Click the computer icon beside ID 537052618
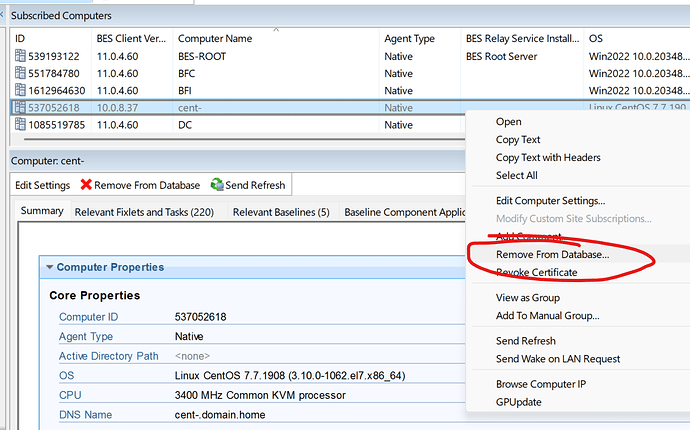 tap(20, 107)
